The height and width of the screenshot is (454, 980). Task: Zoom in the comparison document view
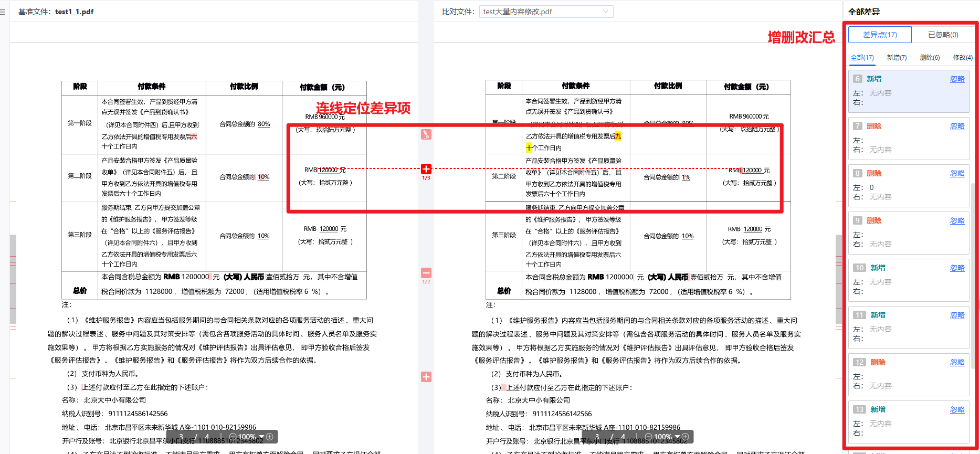click(x=686, y=437)
